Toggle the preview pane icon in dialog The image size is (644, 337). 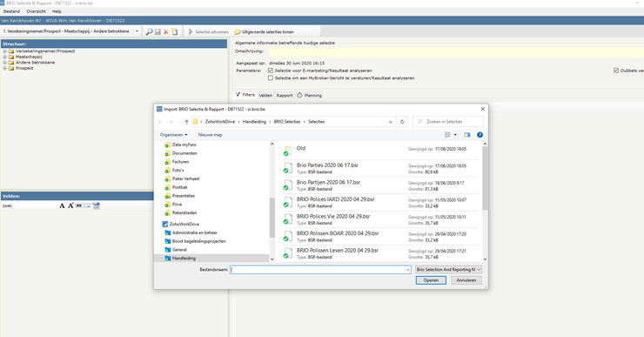pyautogui.click(x=467, y=135)
